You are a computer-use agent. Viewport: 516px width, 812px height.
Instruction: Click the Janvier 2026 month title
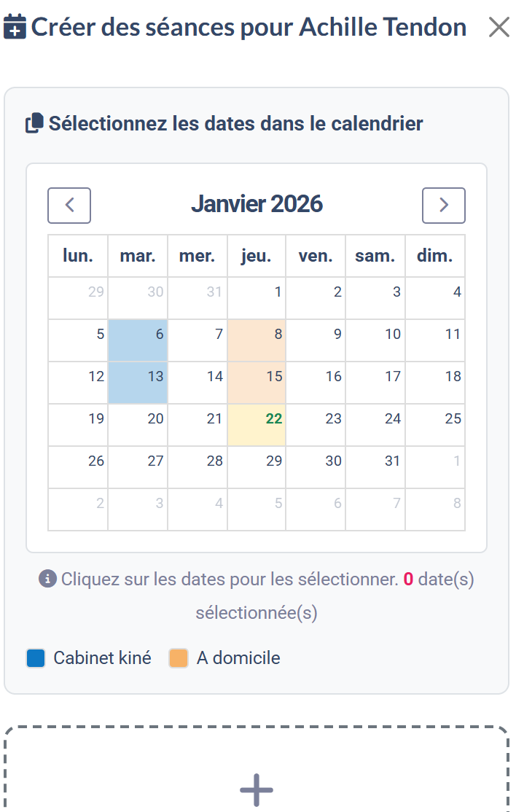pyautogui.click(x=257, y=204)
